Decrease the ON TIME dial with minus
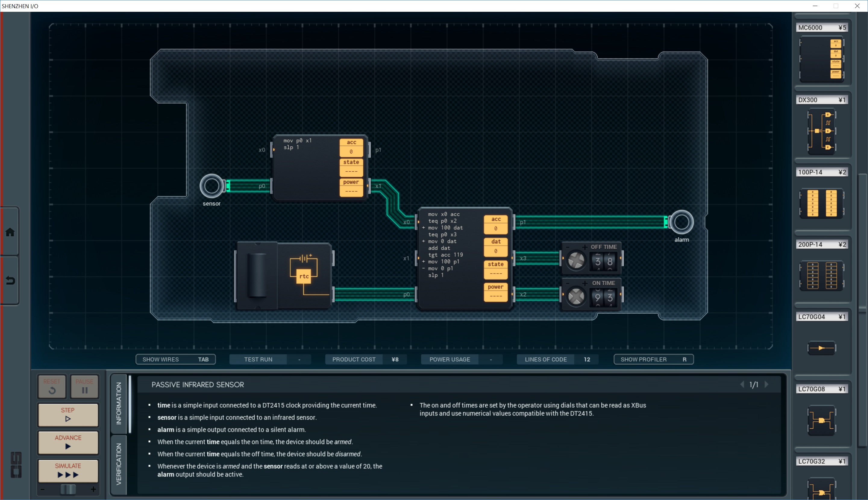Screen dimensions: 868x500 tap(567, 283)
